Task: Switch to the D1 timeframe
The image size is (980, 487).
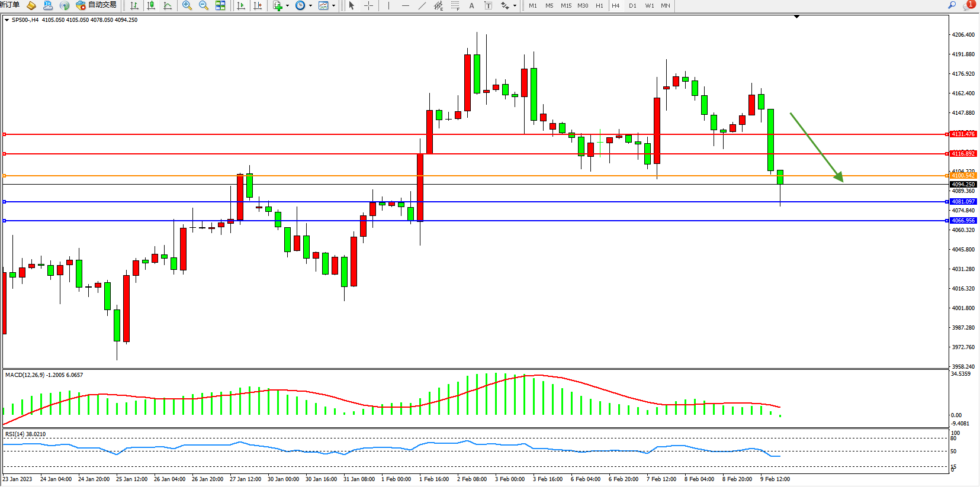Action: pyautogui.click(x=632, y=5)
